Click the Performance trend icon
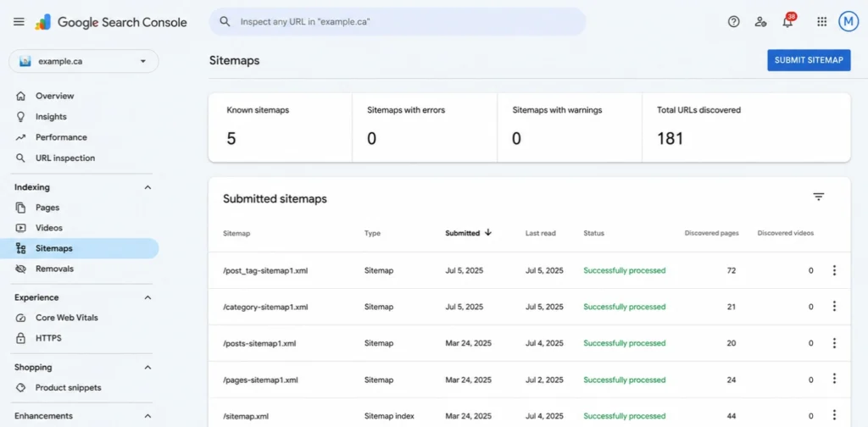The width and height of the screenshot is (868, 427). (x=21, y=137)
